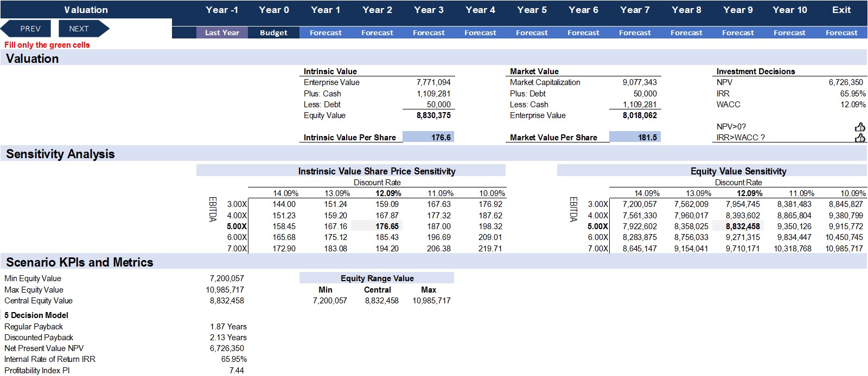Screen dimensions: 868x376
Task: Select the Central Equity Value 8,832,458 in KPIs
Action: (227, 301)
